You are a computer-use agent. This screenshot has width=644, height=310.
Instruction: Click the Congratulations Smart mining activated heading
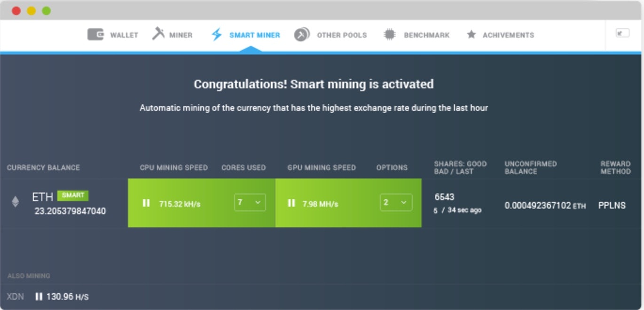(314, 85)
